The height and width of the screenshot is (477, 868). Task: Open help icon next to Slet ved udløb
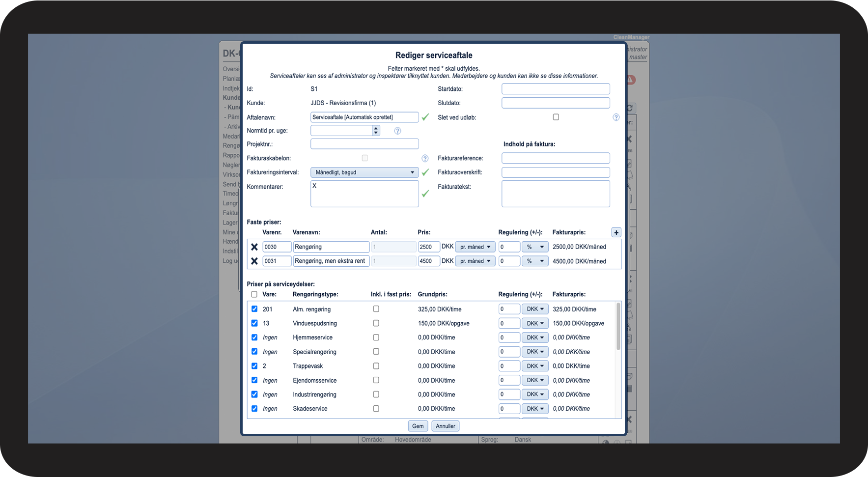click(616, 117)
